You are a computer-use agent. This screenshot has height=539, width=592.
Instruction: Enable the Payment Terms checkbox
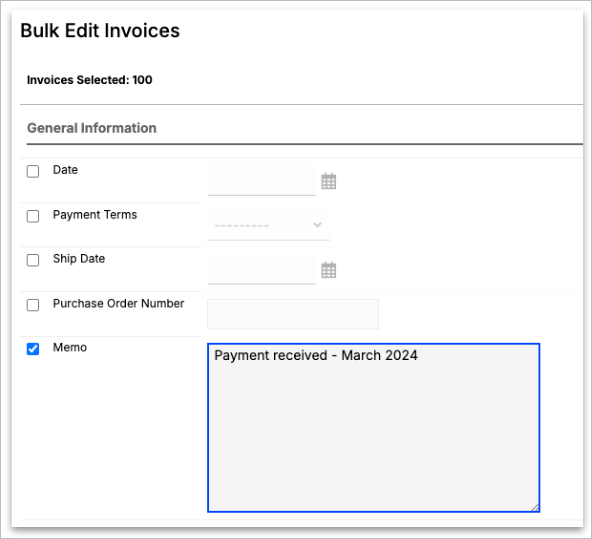click(33, 216)
